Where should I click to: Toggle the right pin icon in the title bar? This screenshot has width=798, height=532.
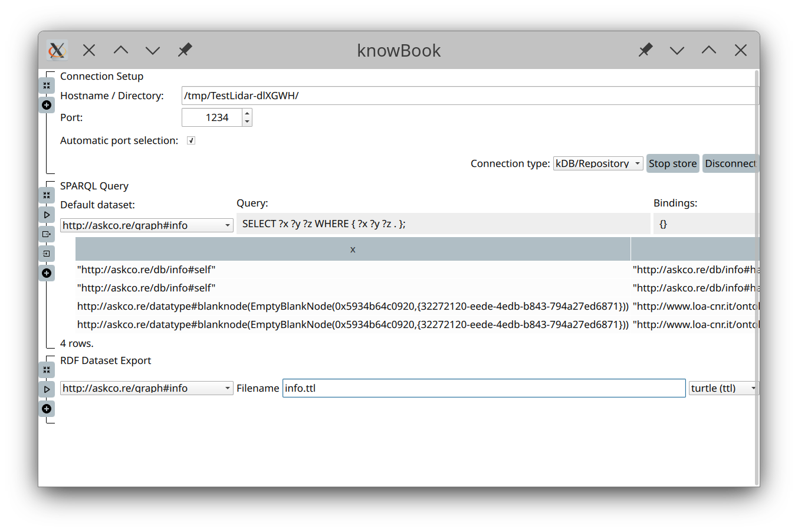[x=645, y=50]
